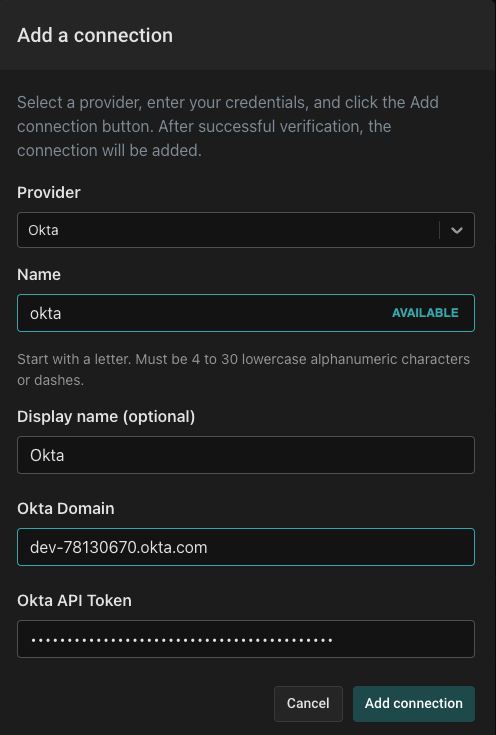Focus the Name field containing okta
496x735 pixels.
[x=246, y=313]
